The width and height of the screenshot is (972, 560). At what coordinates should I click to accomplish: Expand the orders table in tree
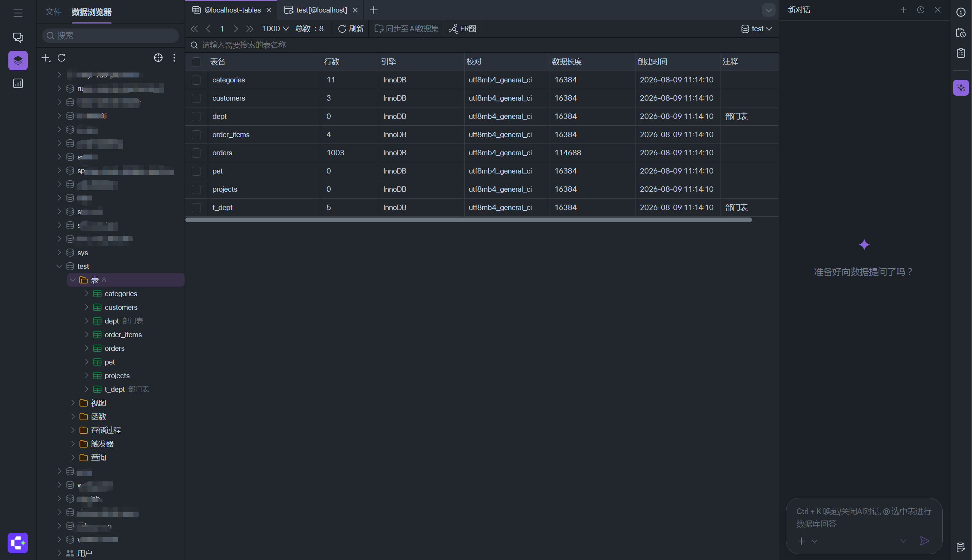click(x=87, y=348)
